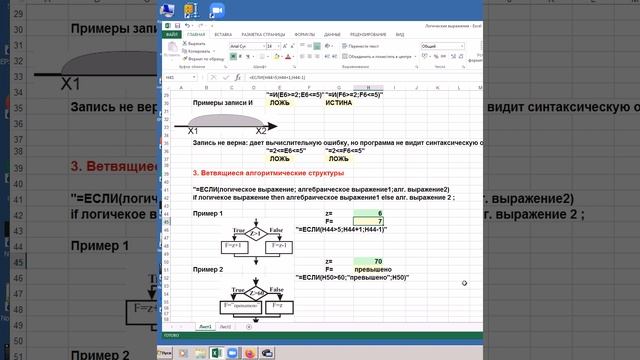Click Объединить и поместить в центре button
Screen dimensions: 640x360
pos(379,56)
